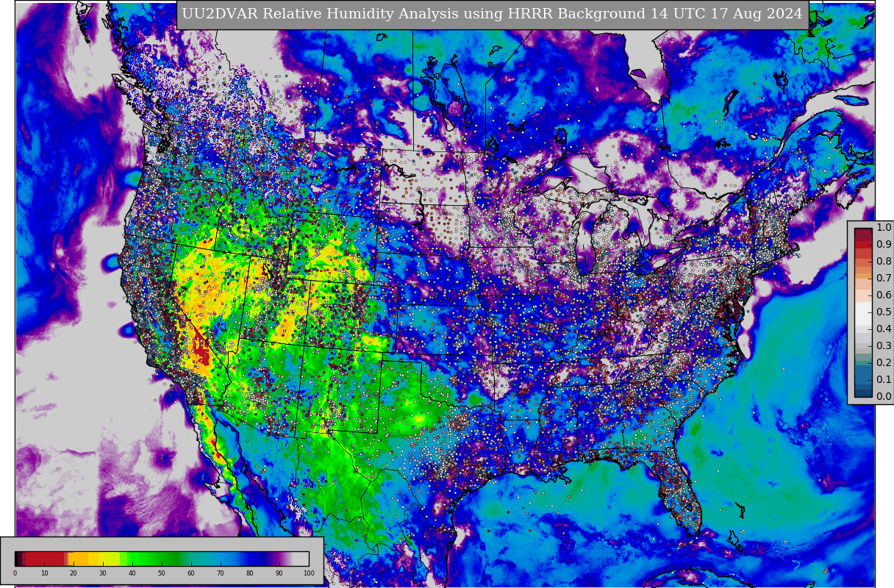Image resolution: width=894 pixels, height=588 pixels.
Task: Click the 60 tick label on humidity colorbar
Action: [191, 573]
